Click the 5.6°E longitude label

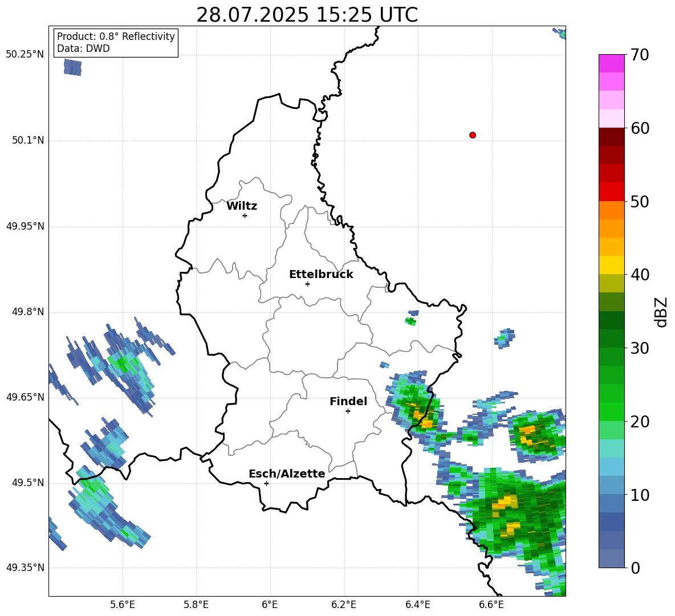click(123, 605)
